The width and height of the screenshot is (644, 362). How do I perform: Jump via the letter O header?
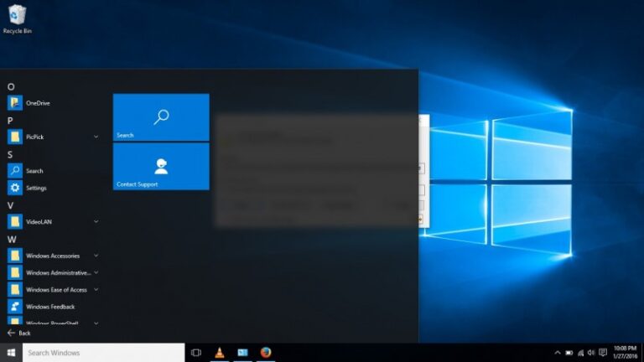(11, 86)
